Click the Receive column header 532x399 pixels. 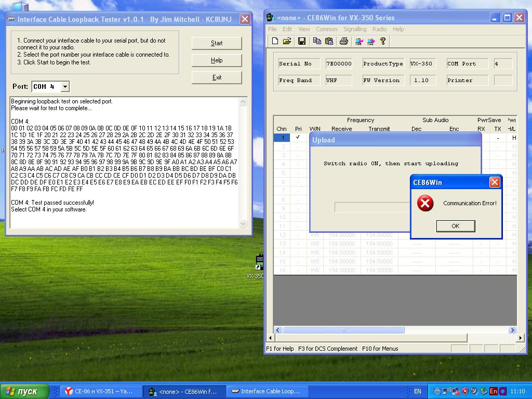coord(342,129)
